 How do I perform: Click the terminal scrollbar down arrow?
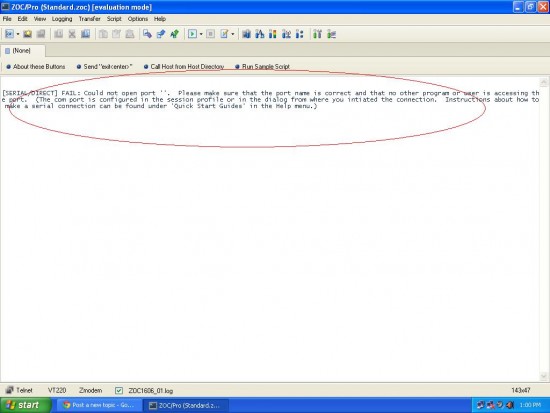544,376
